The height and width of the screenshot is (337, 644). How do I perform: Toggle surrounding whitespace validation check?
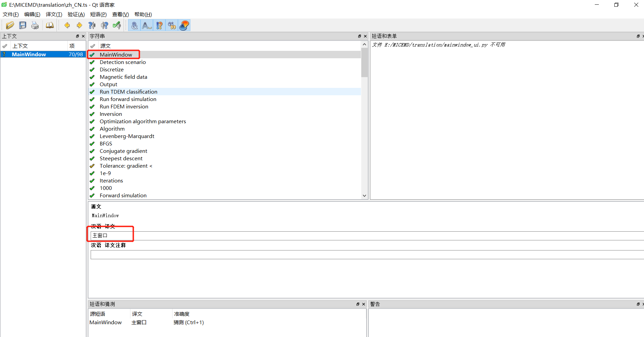click(x=147, y=25)
